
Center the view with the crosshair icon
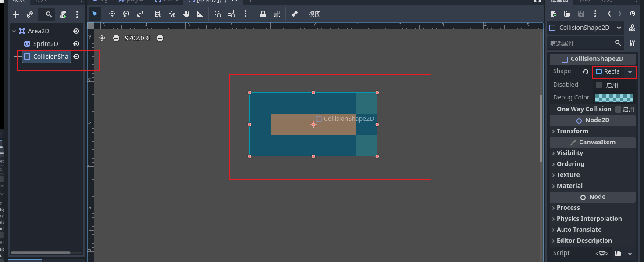pos(102,38)
